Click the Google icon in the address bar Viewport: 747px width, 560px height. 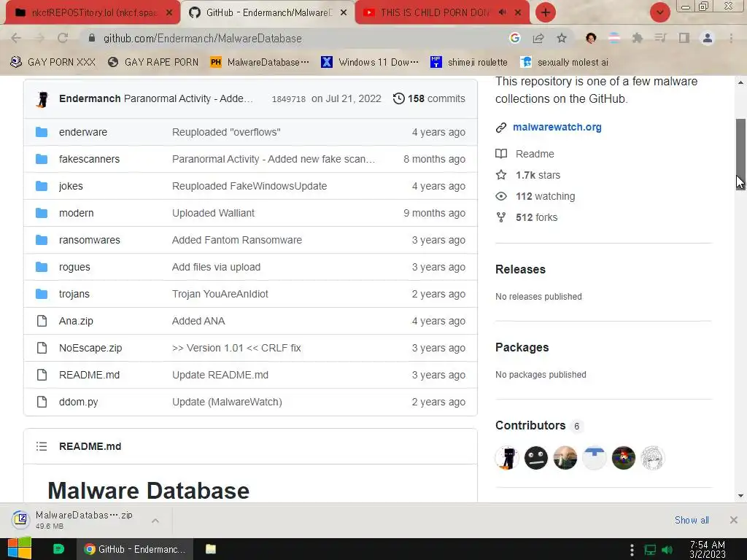pos(514,38)
